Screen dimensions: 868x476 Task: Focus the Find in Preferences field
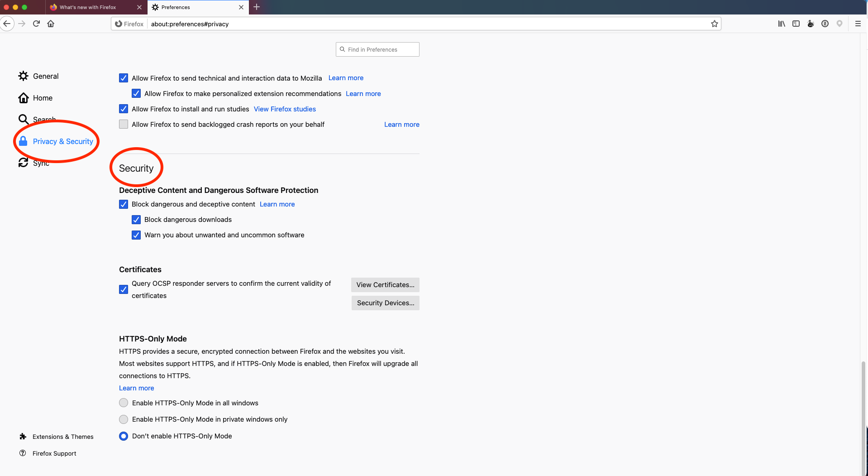377,49
